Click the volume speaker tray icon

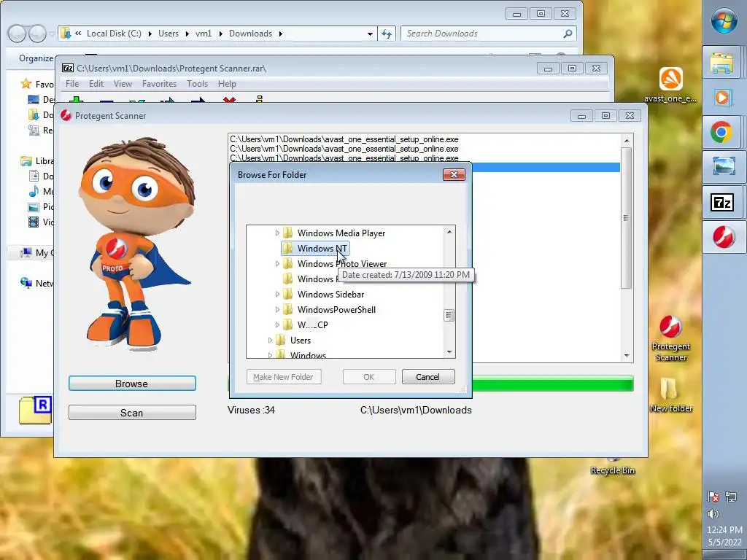(713, 514)
